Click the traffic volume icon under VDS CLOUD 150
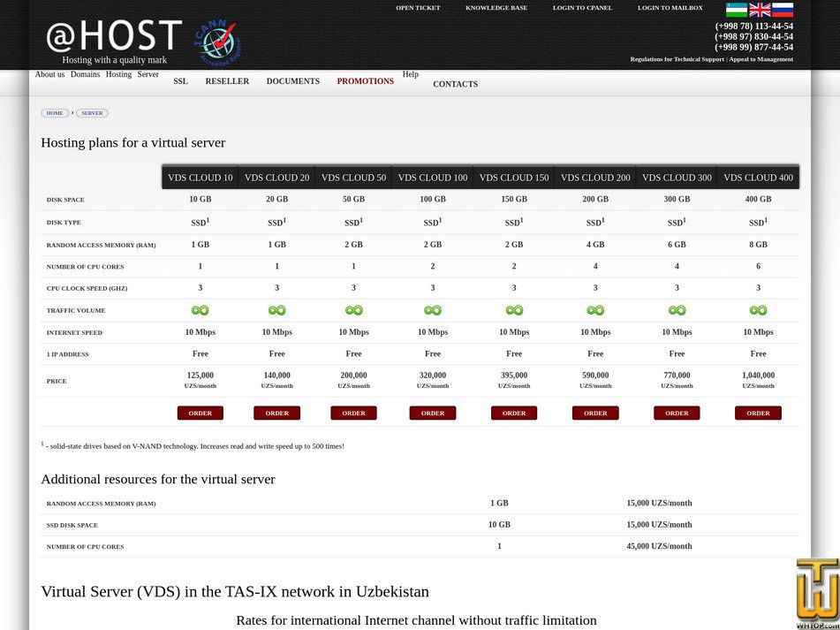The image size is (840, 630). [513, 310]
